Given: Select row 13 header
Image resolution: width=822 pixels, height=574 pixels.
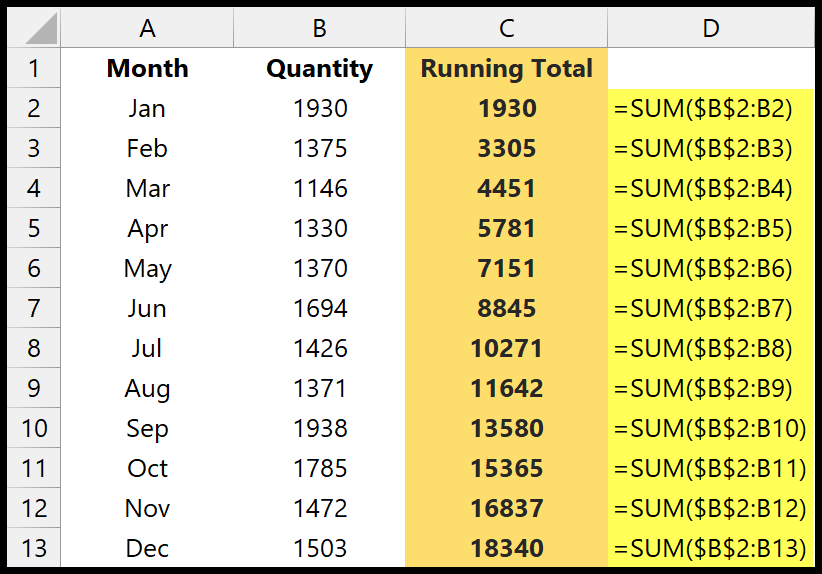Looking at the screenshot, I should pos(34,548).
